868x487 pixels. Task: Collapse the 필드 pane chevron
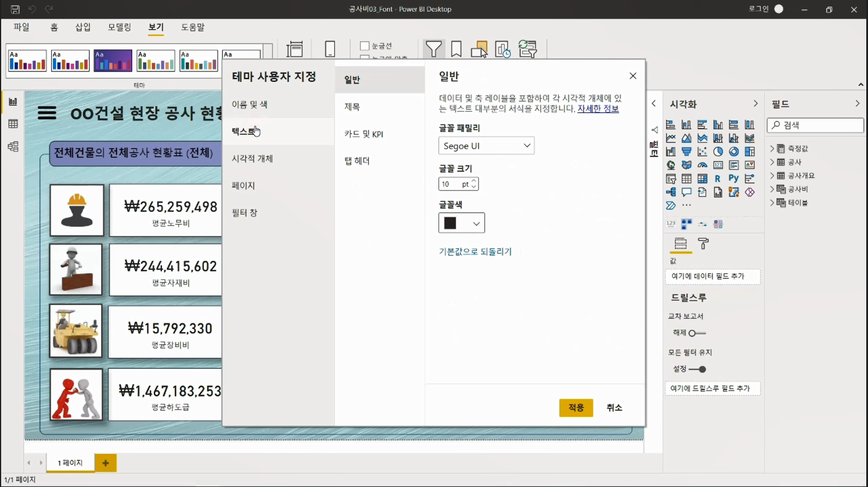pyautogui.click(x=858, y=103)
